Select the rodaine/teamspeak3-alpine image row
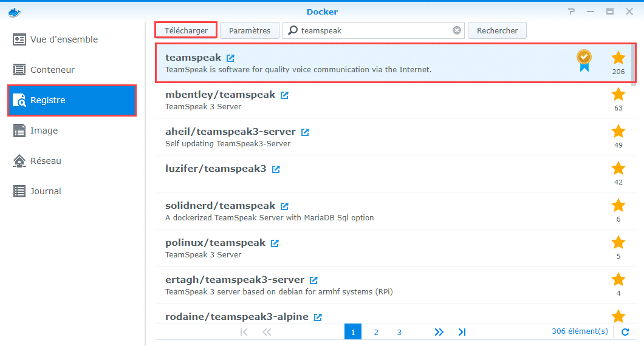Image resolution: width=644 pixels, height=346 pixels. click(x=396, y=314)
